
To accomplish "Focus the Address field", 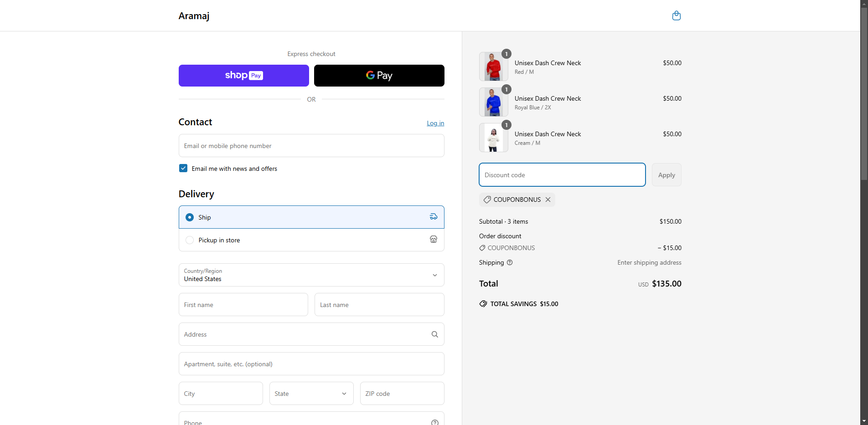I will (311, 334).
